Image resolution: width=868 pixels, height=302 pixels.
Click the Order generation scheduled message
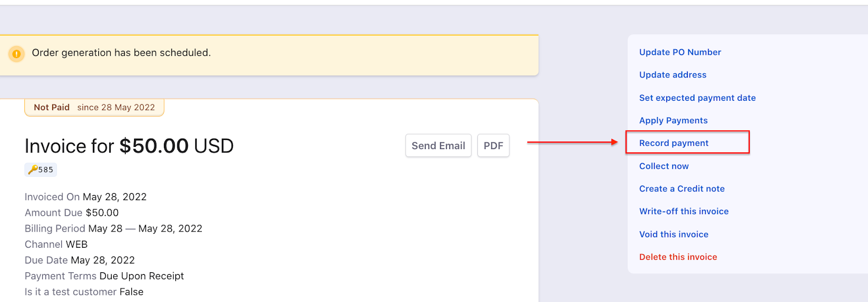122,53
